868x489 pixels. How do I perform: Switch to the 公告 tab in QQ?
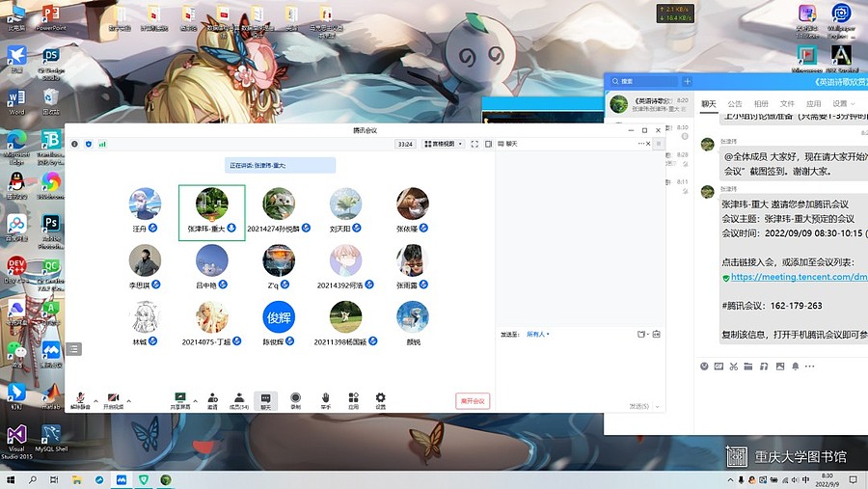[735, 103]
